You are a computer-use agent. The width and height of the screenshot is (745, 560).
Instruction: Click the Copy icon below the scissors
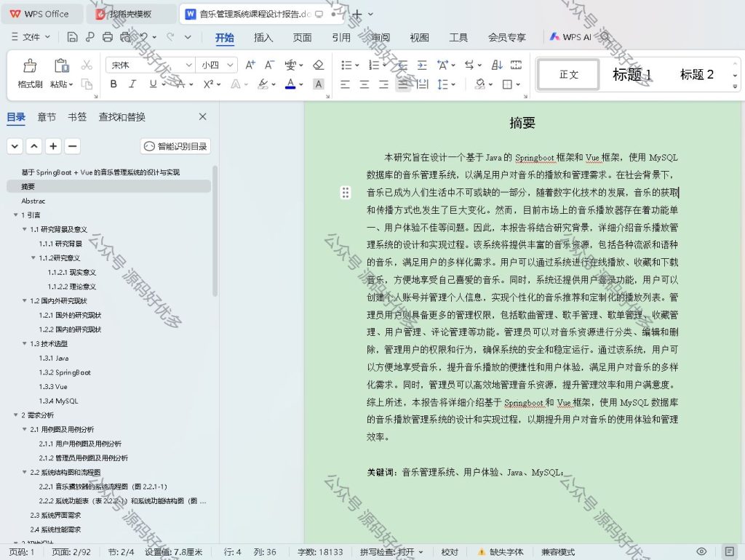point(87,84)
